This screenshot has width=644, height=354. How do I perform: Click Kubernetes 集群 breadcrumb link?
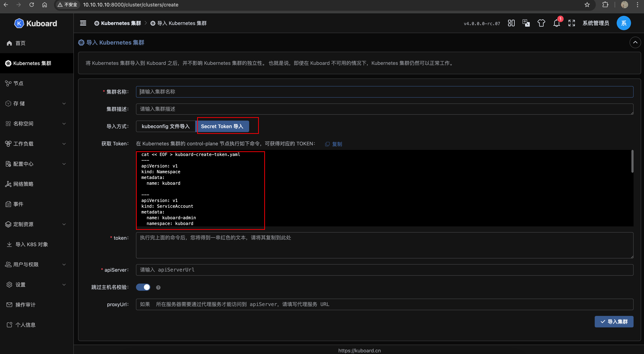pyautogui.click(x=121, y=23)
